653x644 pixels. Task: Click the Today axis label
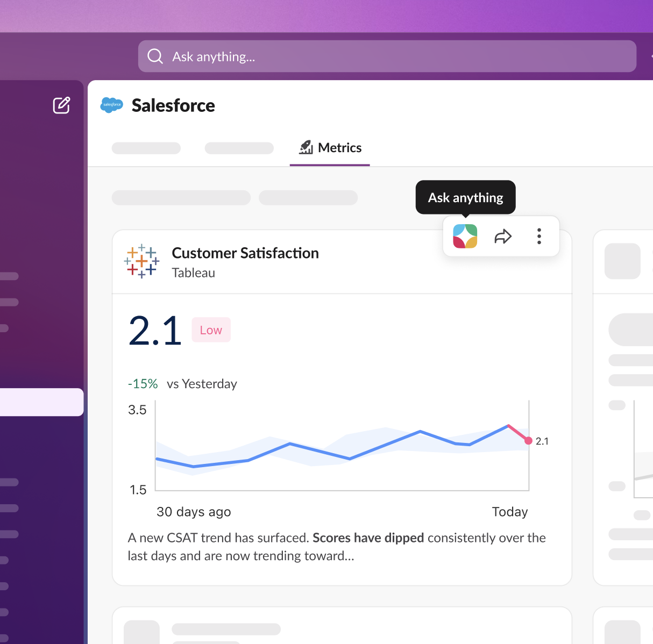(x=510, y=512)
